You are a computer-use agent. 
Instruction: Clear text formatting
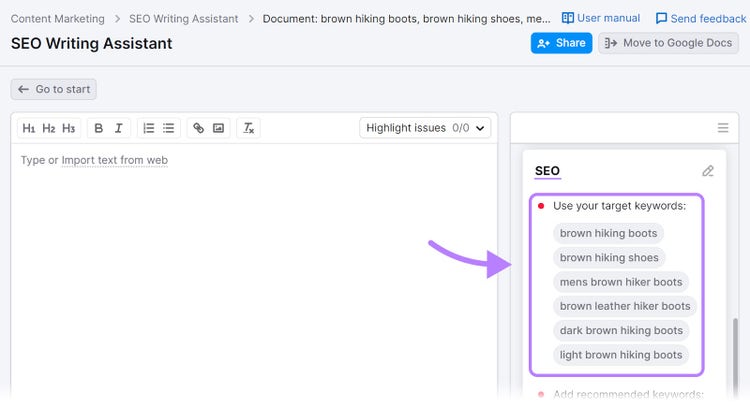pos(249,128)
